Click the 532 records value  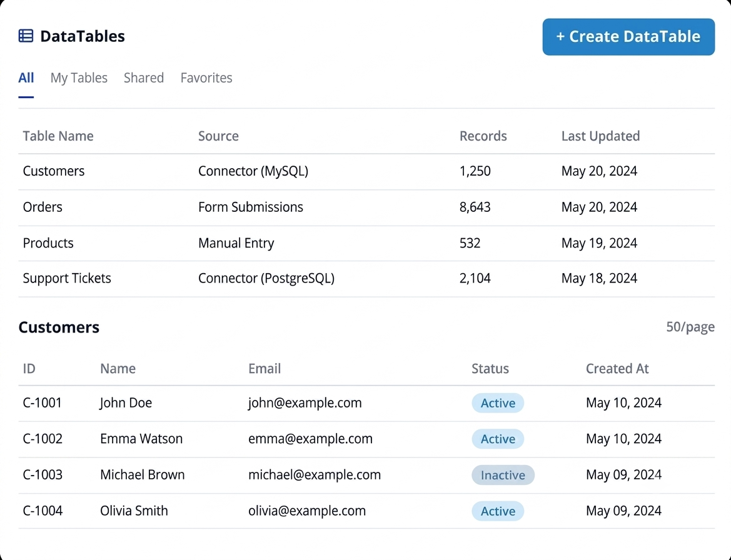point(470,243)
